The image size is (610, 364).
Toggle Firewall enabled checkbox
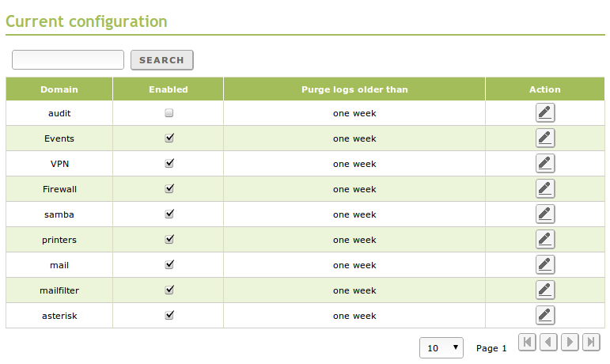169,189
